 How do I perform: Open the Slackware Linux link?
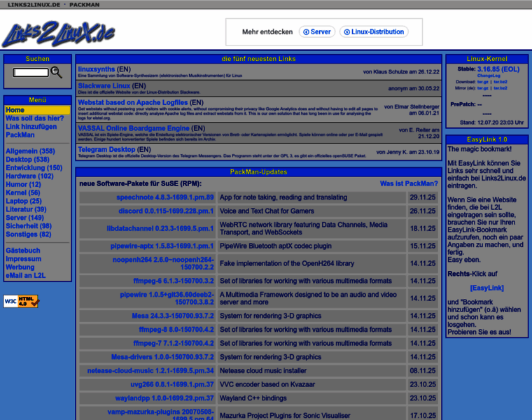(104, 86)
